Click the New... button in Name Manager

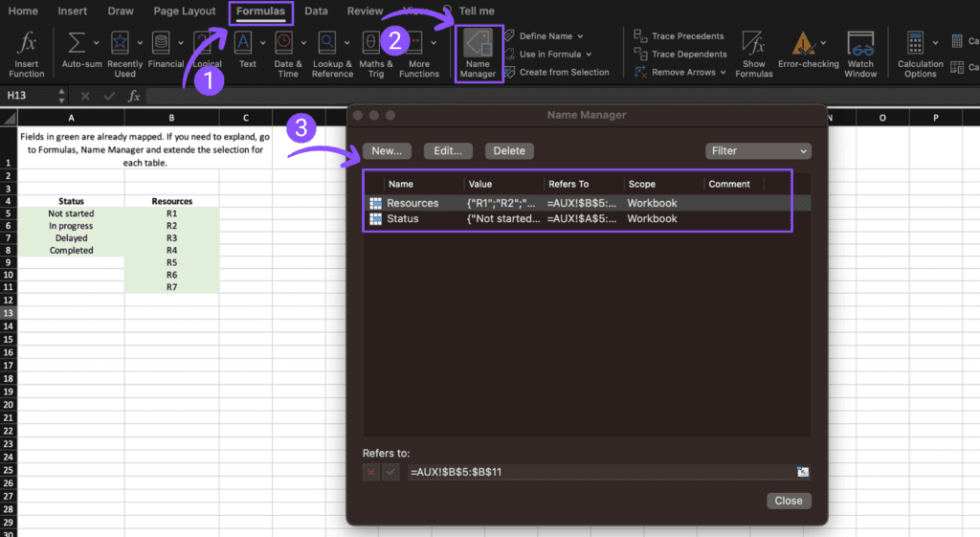tap(387, 150)
